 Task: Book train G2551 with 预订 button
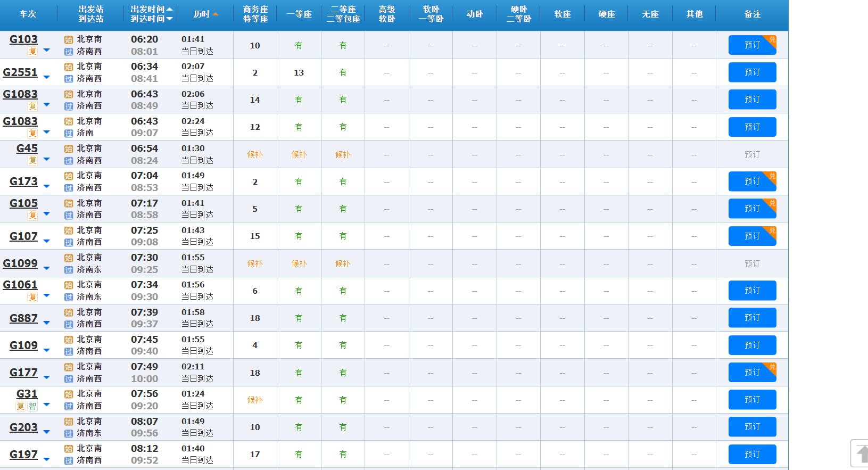pyautogui.click(x=752, y=72)
